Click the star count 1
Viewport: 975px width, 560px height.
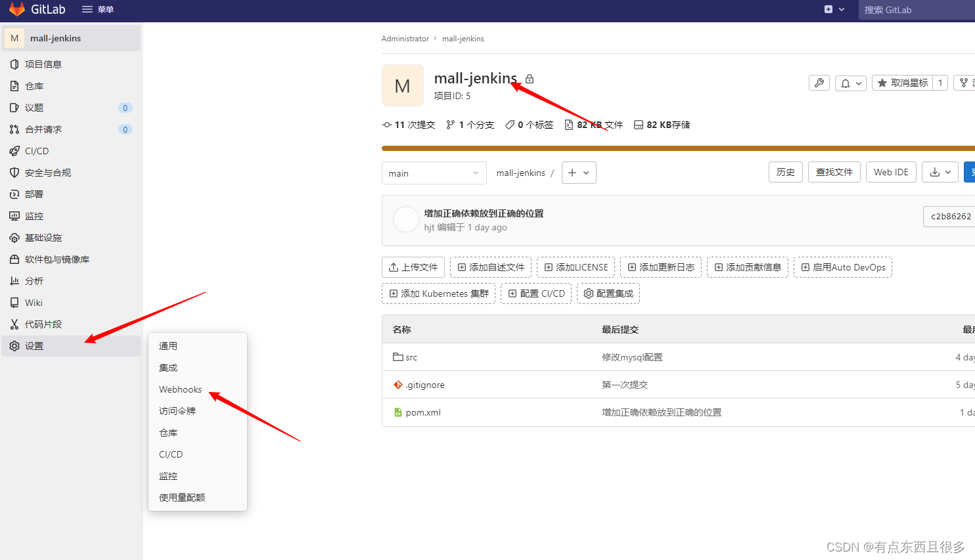coord(940,83)
